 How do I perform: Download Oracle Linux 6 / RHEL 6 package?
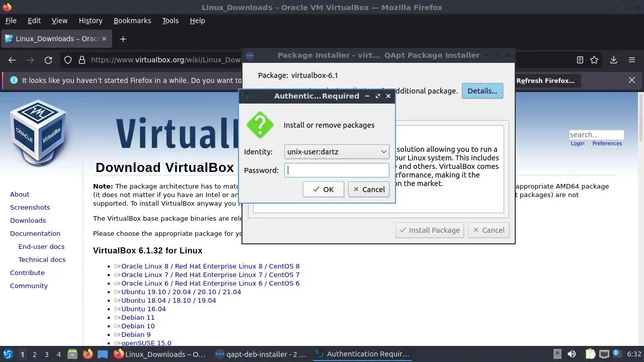coord(210,283)
